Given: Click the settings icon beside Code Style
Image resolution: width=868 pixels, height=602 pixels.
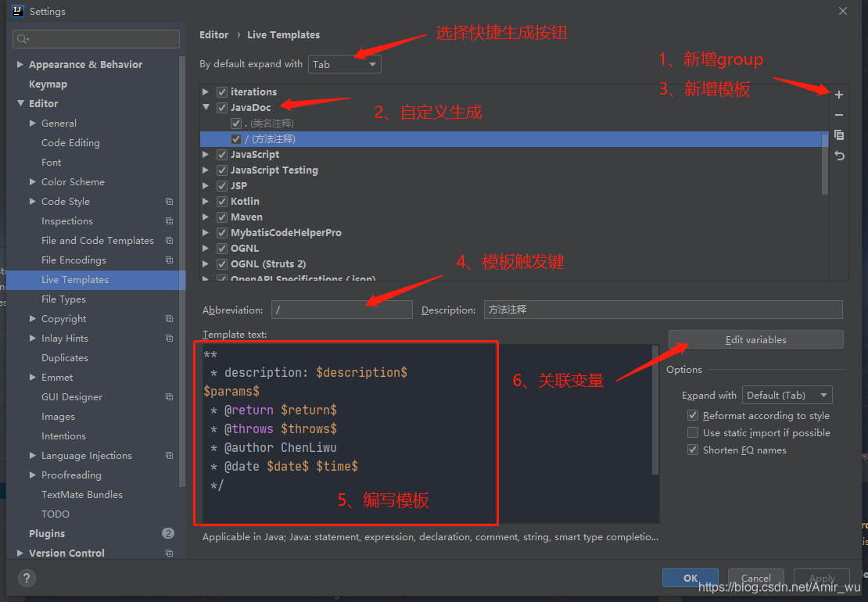Looking at the screenshot, I should (x=169, y=201).
